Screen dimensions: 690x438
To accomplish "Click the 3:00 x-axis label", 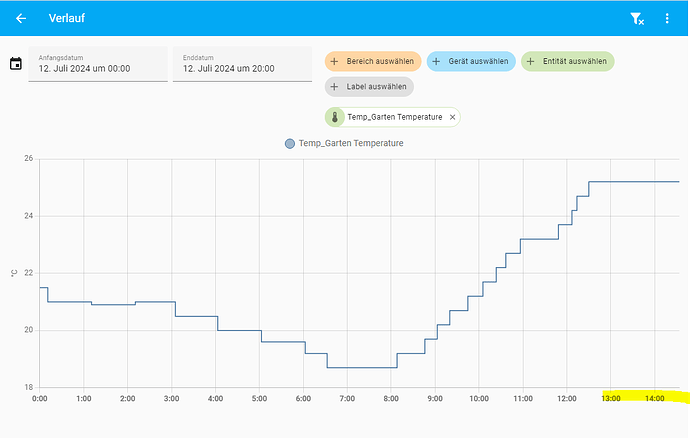I will [x=171, y=399].
